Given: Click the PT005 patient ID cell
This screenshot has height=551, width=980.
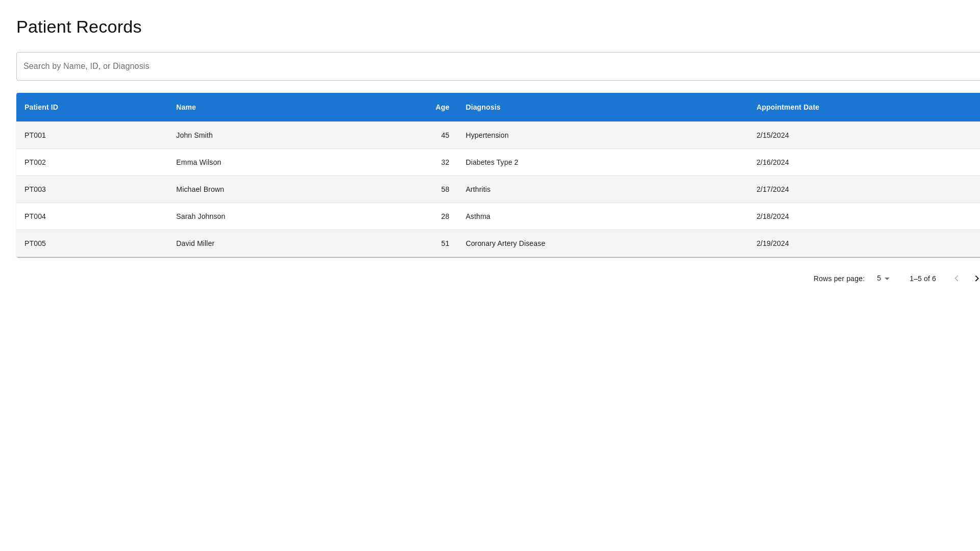Looking at the screenshot, I should pos(35,243).
